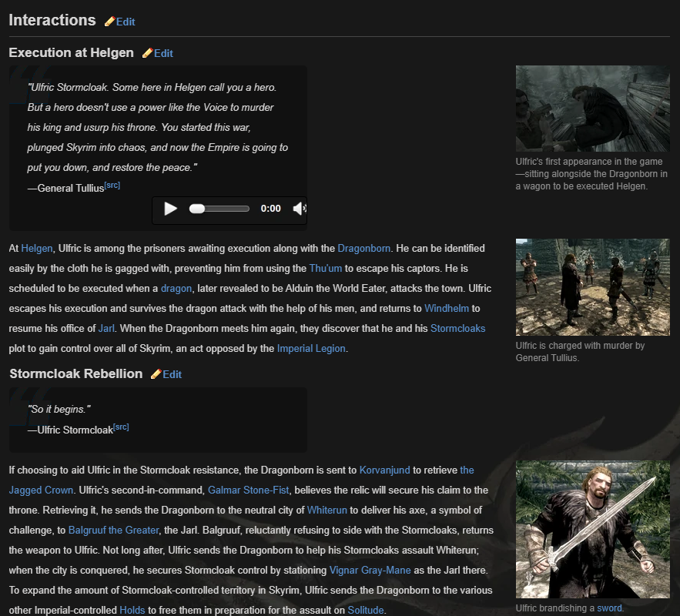Open the Solitude link
This screenshot has width=680, height=616.
(366, 610)
